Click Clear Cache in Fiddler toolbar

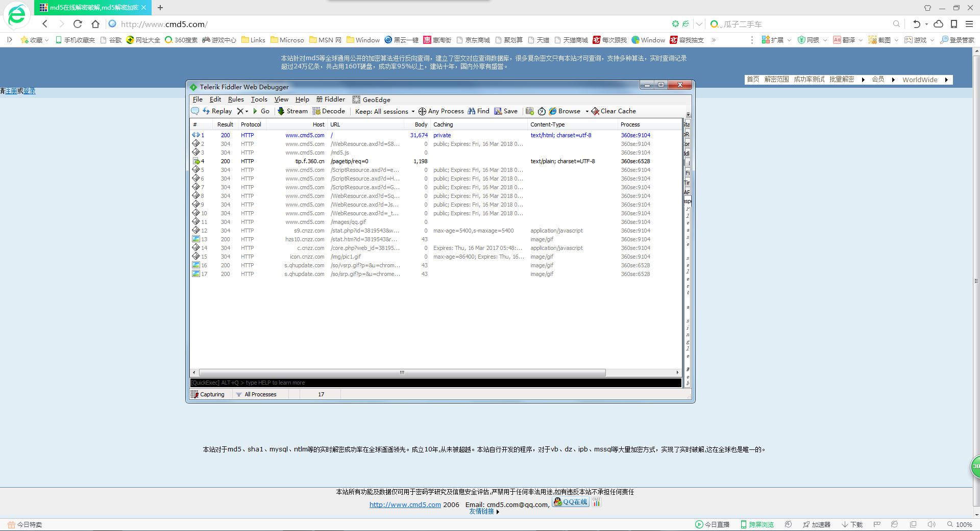pos(614,111)
